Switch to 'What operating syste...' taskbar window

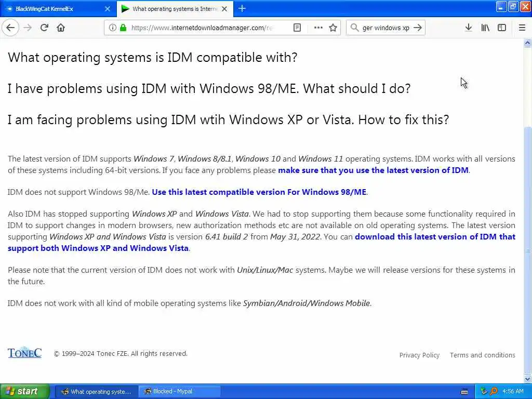point(96,392)
